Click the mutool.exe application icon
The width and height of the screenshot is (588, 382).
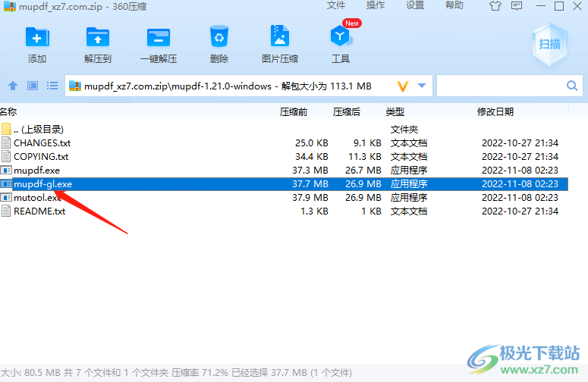point(6,197)
